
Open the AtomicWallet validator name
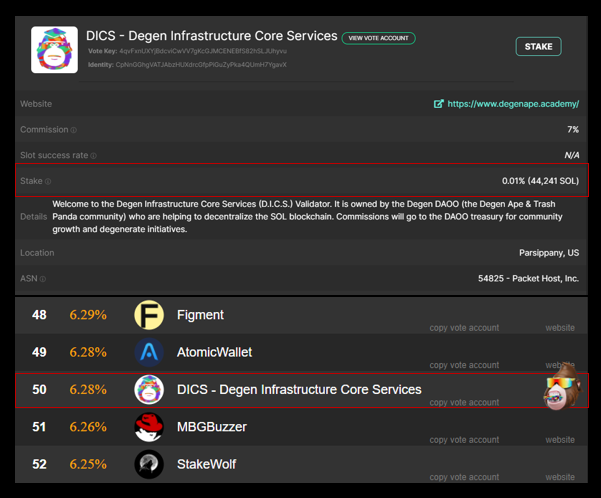(x=214, y=352)
